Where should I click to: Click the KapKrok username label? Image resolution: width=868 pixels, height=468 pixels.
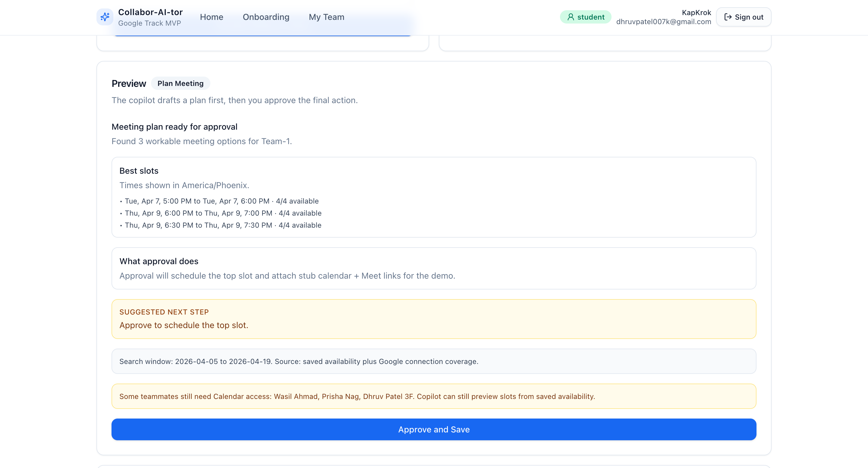[x=696, y=12]
